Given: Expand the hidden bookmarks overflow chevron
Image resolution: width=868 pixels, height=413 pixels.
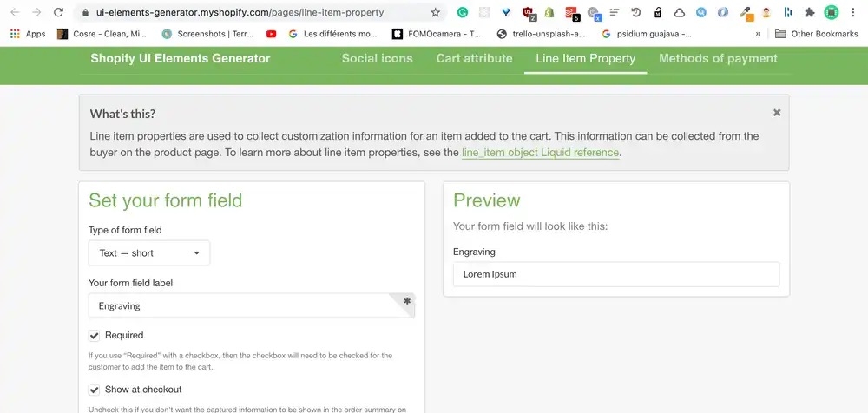Looking at the screenshot, I should [759, 34].
